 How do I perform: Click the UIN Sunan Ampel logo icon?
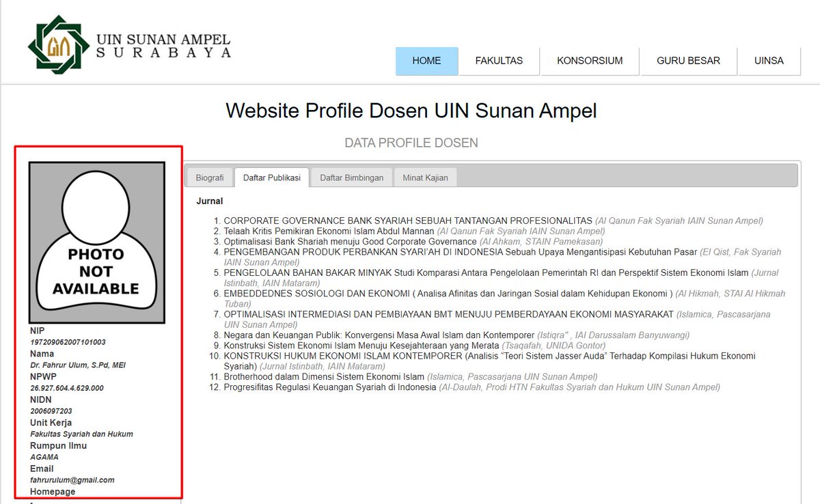(58, 44)
